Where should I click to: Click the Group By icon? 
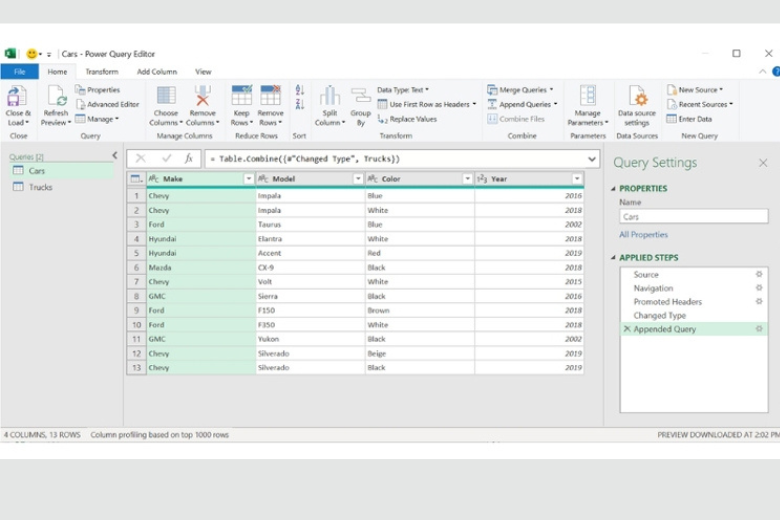coord(360,97)
